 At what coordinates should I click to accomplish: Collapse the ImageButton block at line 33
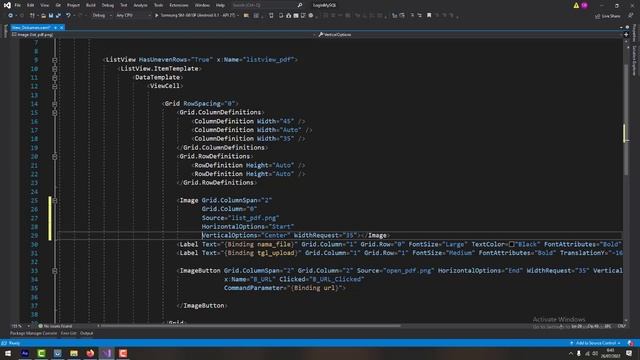[x=55, y=271]
